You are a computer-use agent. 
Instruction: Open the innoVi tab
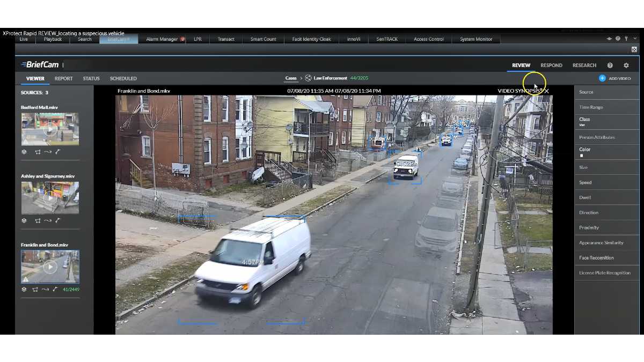pyautogui.click(x=354, y=39)
